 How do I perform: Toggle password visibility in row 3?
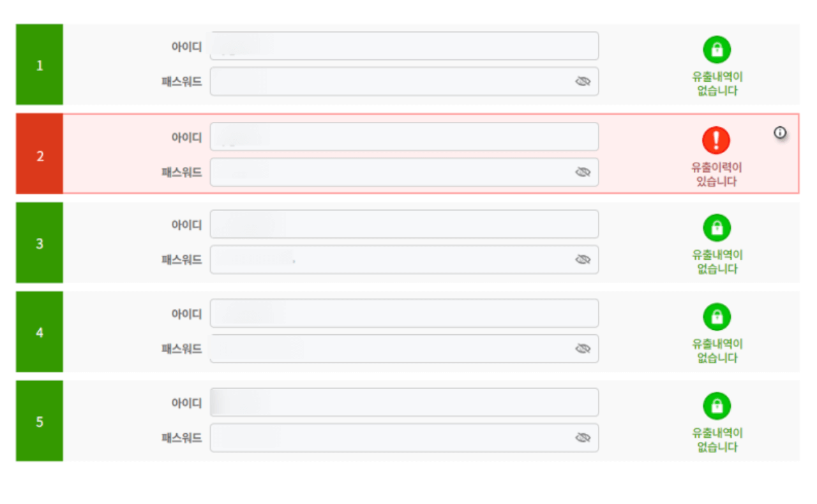582,259
